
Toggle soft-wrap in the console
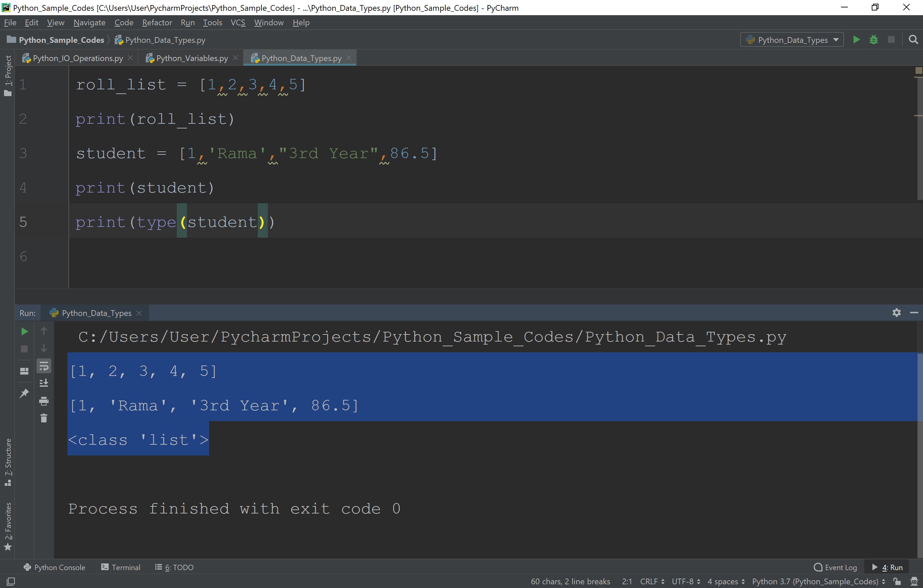(44, 366)
